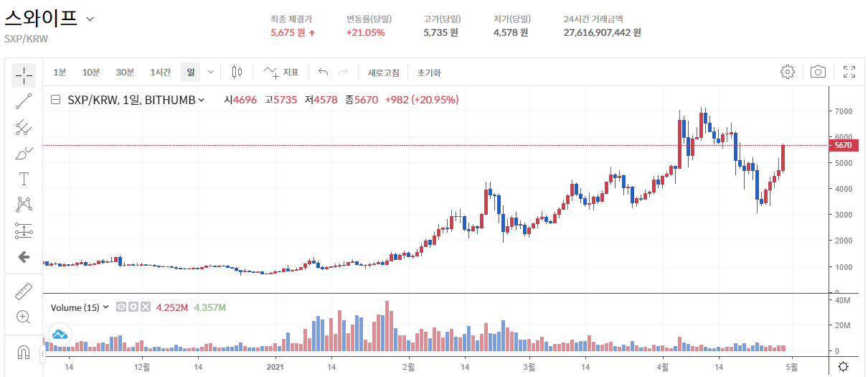Open the 스와이프 coin selector dropdown
Screen dimensions: 868x377
[90, 19]
